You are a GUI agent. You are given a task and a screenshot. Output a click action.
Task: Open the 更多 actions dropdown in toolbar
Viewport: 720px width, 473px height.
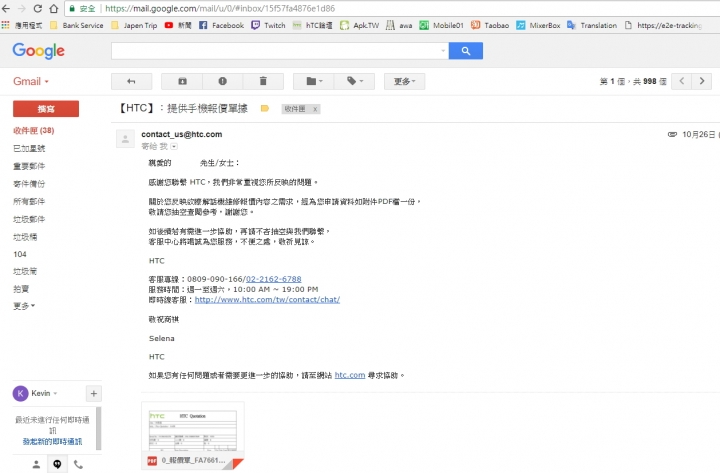[405, 82]
